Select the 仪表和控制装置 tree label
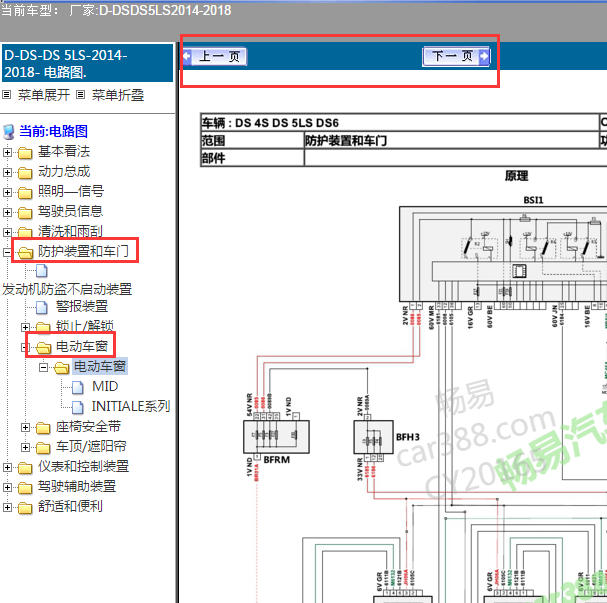Viewport: 607px width, 603px height. pyautogui.click(x=83, y=466)
